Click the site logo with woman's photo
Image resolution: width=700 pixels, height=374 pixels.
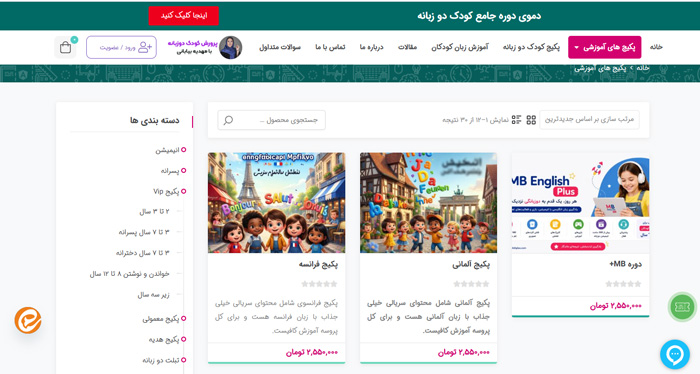point(205,47)
